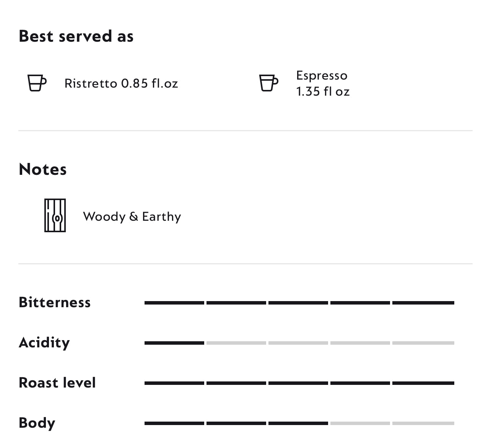Select the Ristretto 0.85 fl.oz label
The width and height of the screenshot is (491, 448).
(x=121, y=83)
